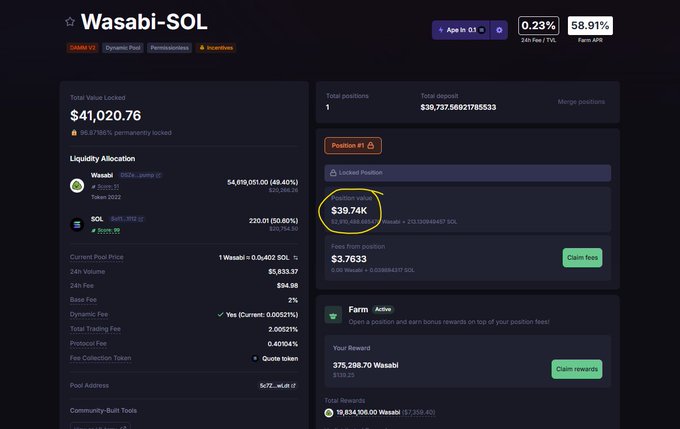Viewport: 680px width, 429px height.
Task: Click the 54,619,051.00 (49.40%) Wasabi allocation
Action: pyautogui.click(x=262, y=182)
